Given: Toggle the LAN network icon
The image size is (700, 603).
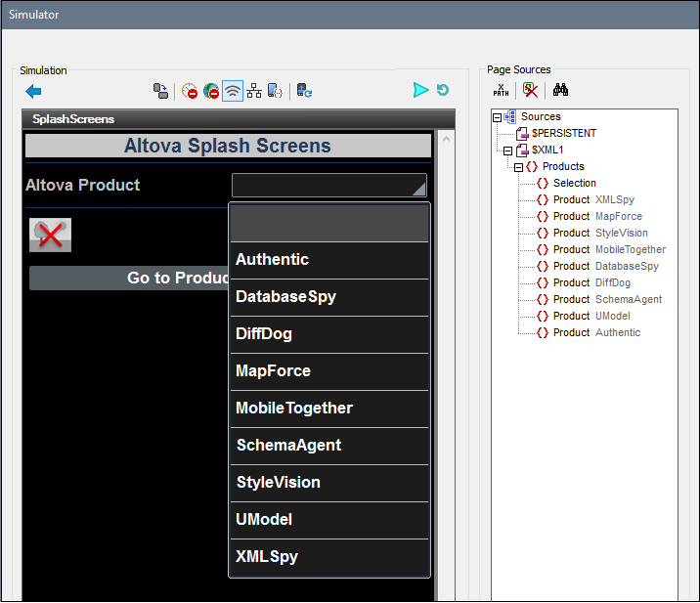Looking at the screenshot, I should tap(254, 91).
